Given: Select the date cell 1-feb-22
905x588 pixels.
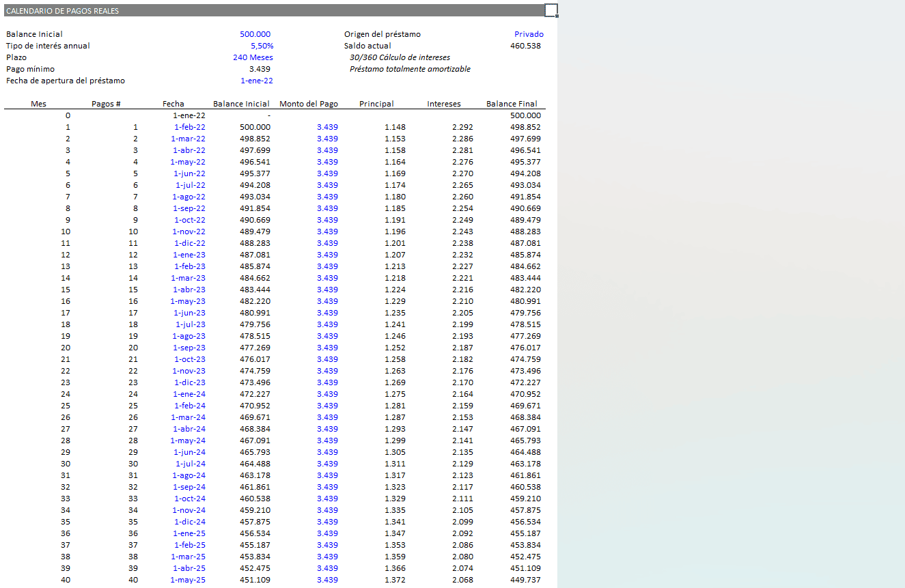Looking at the screenshot, I should coord(189,127).
